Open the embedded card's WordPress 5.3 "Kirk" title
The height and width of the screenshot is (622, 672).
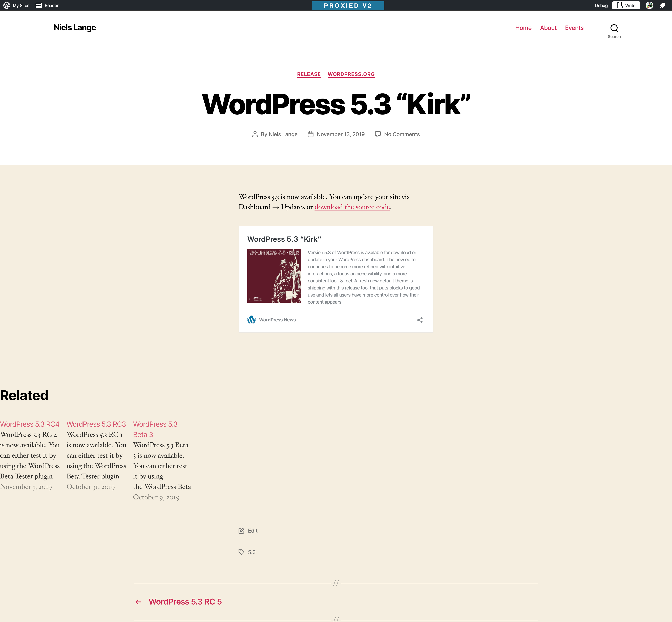[284, 239]
